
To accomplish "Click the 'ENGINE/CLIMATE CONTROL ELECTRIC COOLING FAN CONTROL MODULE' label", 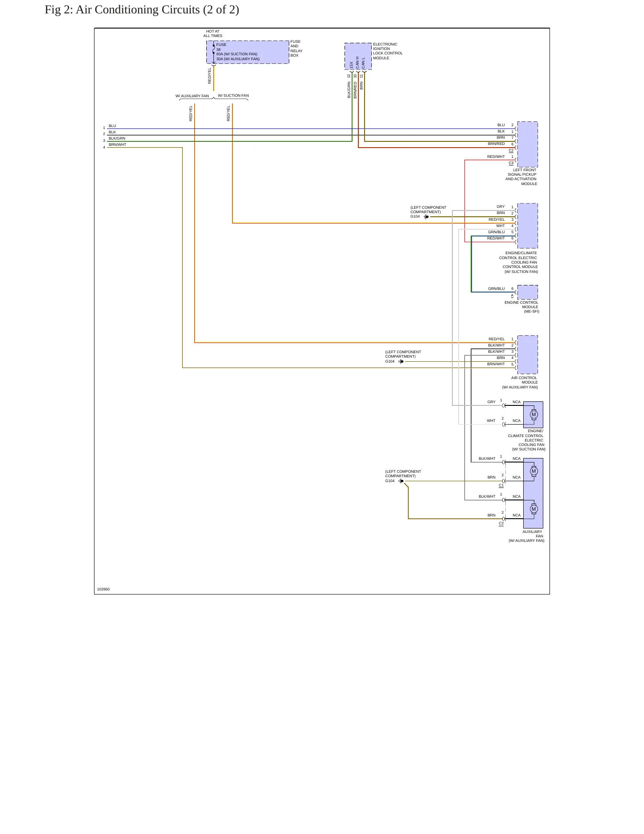I will click(518, 262).
